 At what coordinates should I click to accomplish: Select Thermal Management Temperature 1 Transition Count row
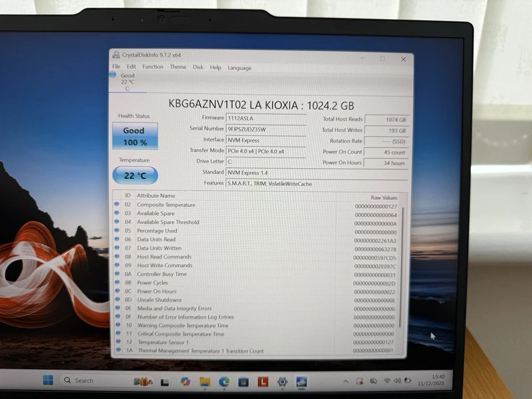click(256, 350)
